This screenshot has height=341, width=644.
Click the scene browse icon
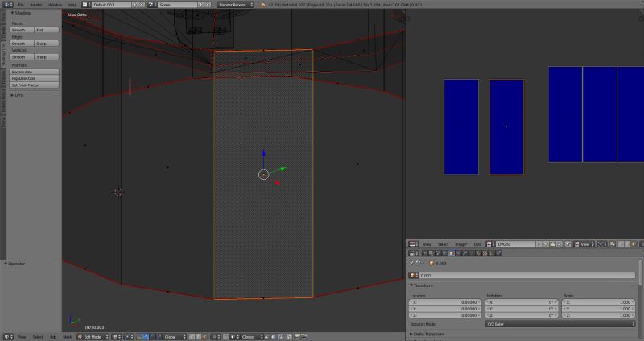click(x=151, y=5)
